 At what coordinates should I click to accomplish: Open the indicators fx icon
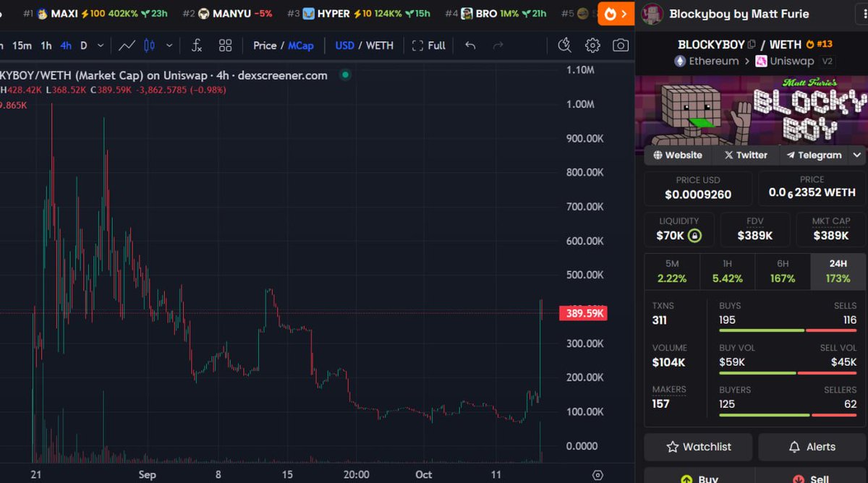point(196,46)
